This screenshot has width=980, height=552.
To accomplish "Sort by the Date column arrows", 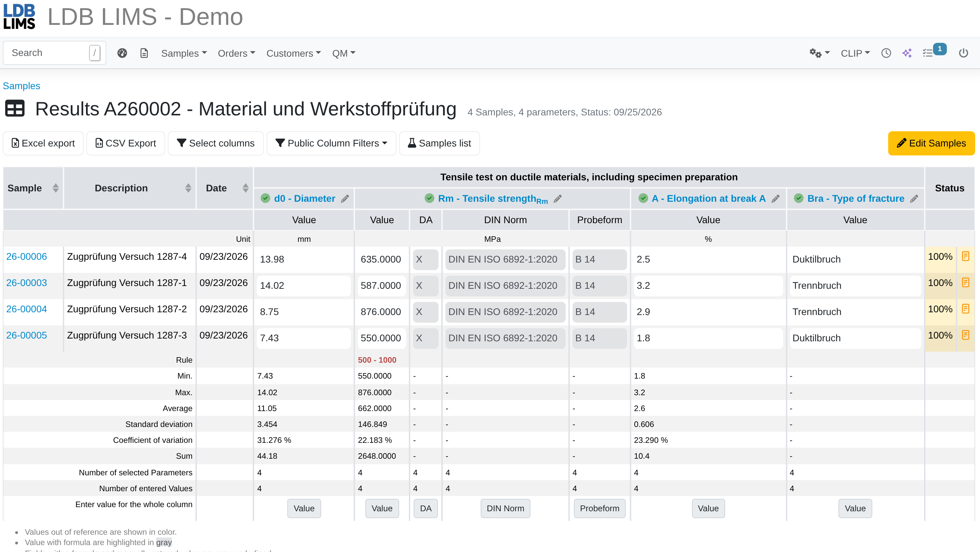I will click(246, 188).
